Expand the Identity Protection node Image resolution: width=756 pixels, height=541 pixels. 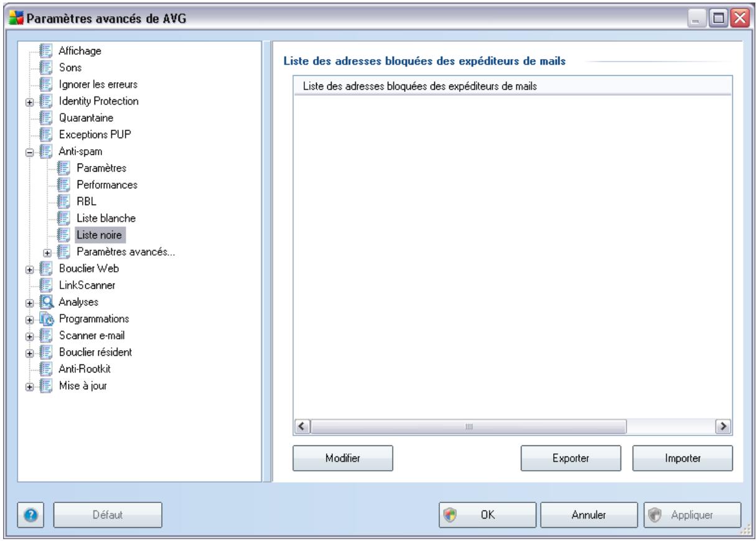[x=29, y=101]
